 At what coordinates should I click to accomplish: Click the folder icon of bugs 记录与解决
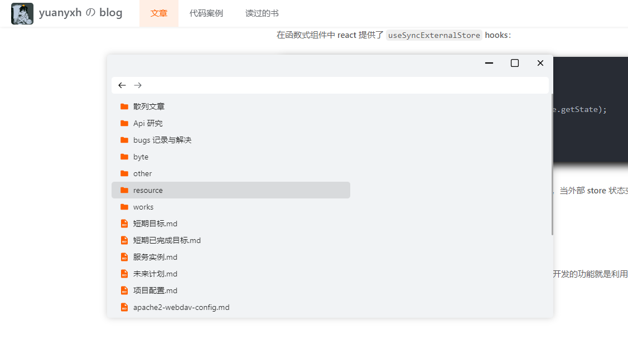coord(124,140)
